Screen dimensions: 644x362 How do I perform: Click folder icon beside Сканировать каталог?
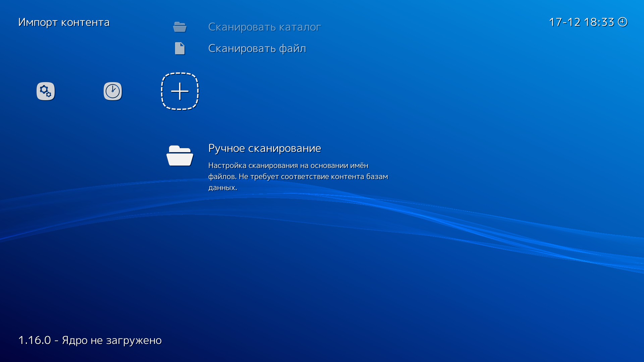(180, 27)
